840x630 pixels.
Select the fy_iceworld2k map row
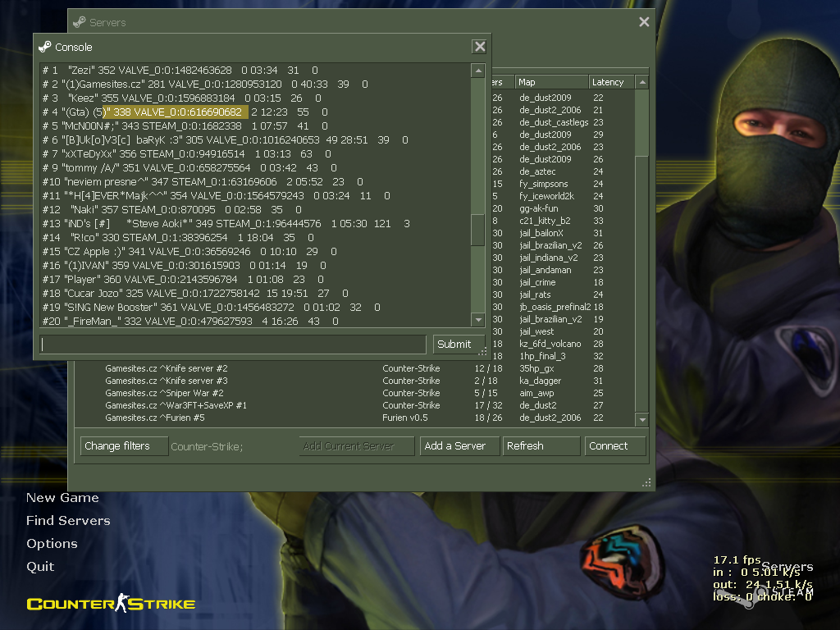pyautogui.click(x=564, y=196)
